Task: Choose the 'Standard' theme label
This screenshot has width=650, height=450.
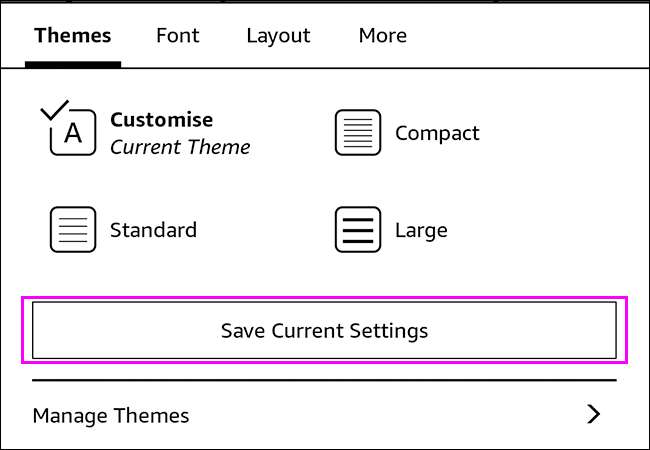Action: coord(153,230)
